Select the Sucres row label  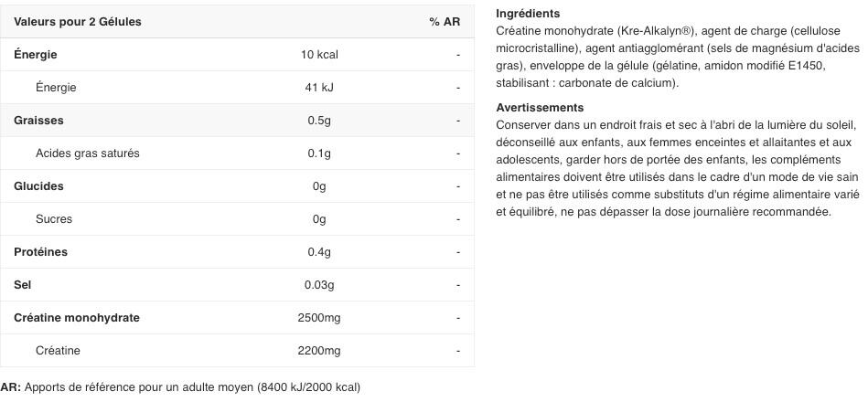coord(54,219)
